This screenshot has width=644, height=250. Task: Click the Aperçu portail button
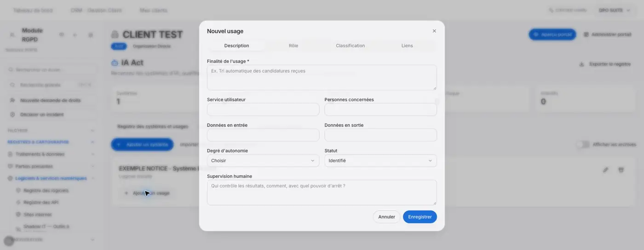click(x=552, y=34)
